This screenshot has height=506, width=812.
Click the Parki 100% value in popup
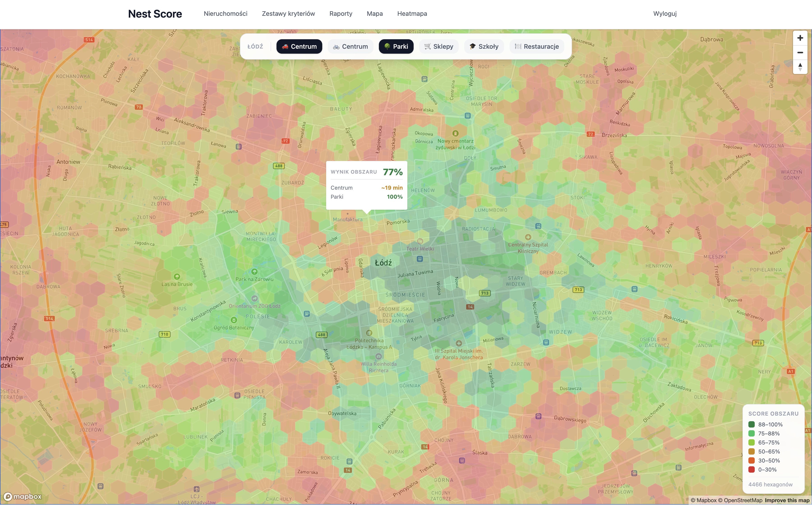pos(395,197)
